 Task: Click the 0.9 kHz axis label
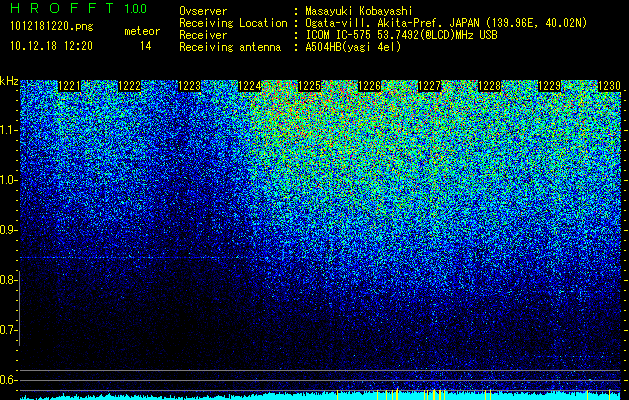coord(8,230)
